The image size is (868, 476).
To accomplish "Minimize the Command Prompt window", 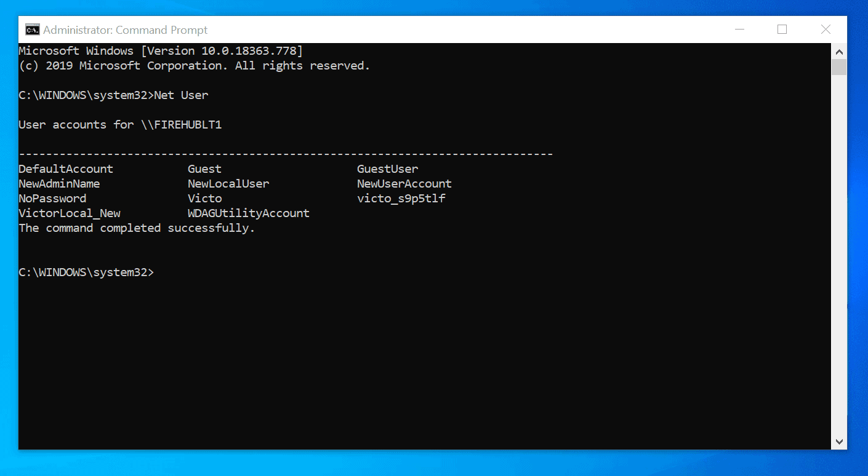I will point(739,29).
